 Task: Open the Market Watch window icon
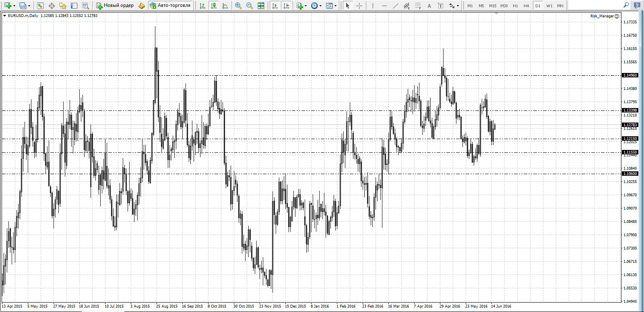pos(40,6)
